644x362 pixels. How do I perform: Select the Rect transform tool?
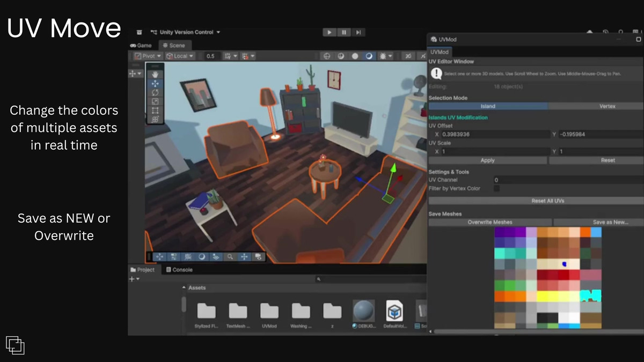click(155, 110)
